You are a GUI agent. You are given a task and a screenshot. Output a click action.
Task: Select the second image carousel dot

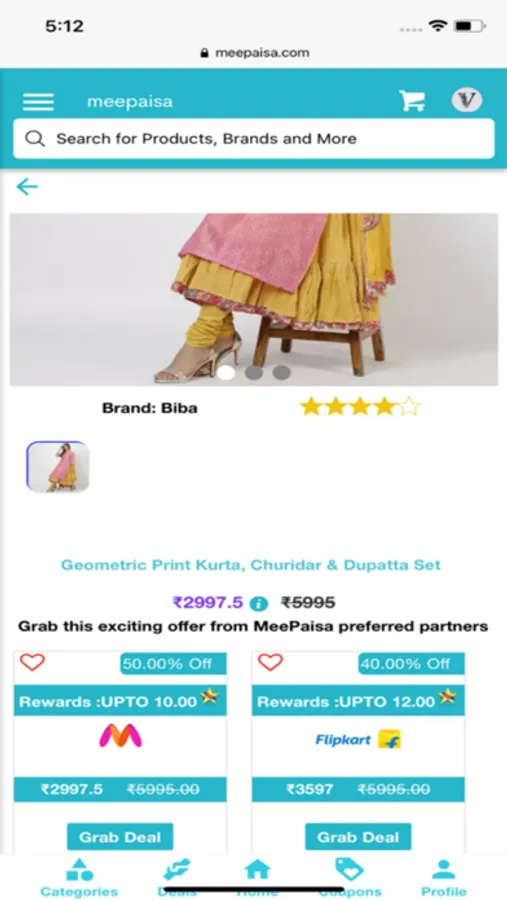tap(254, 373)
